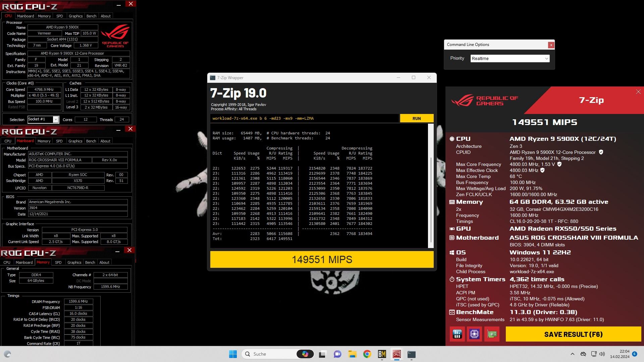644x362 pixels.
Task: Click the yellow RUN button
Action: pos(417,118)
